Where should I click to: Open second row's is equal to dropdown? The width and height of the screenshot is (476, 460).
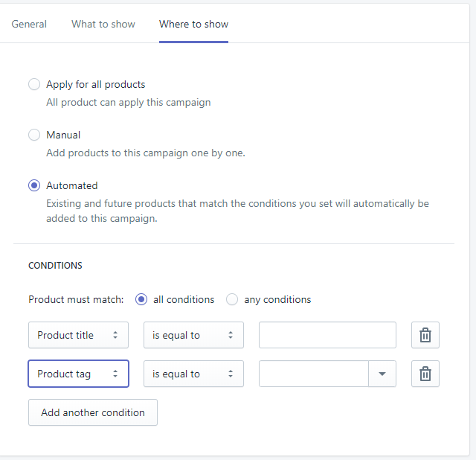(x=193, y=374)
